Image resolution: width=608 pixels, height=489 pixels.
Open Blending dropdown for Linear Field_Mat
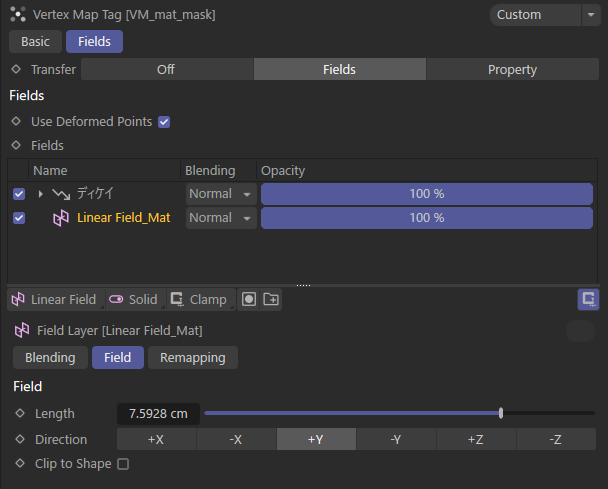(x=221, y=218)
